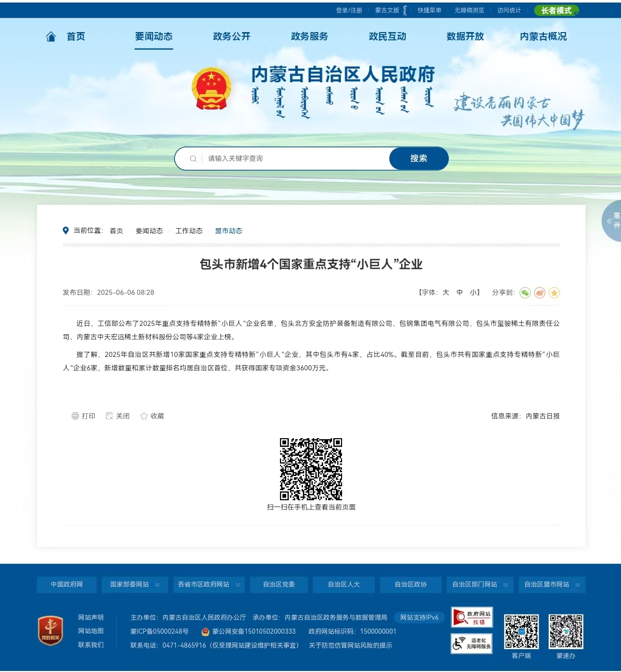
Task: Set font size to 小
Action: pos(474,292)
